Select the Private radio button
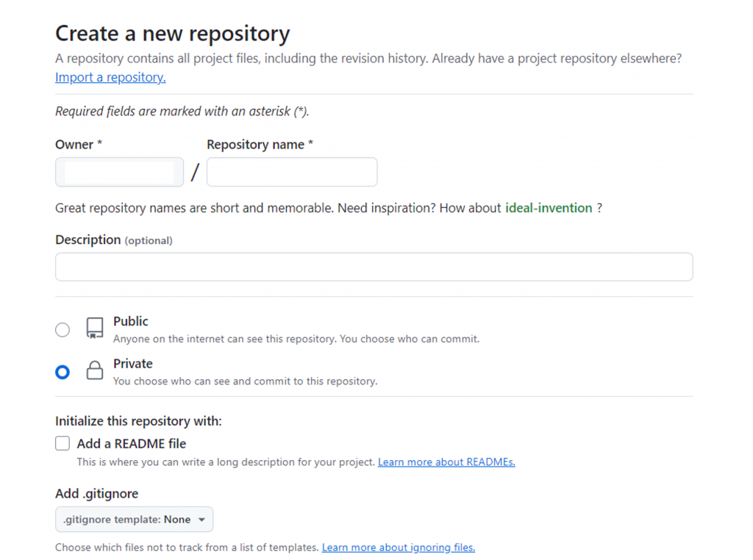 (63, 372)
